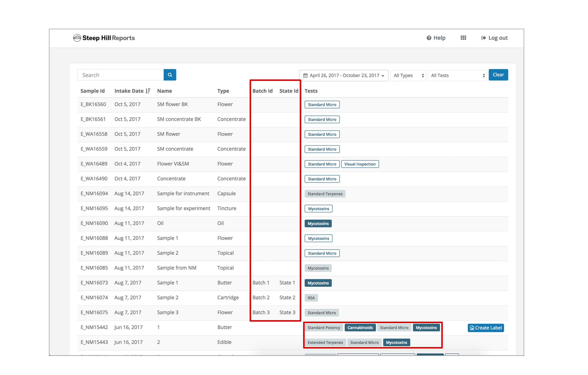Sort by Name column header
This screenshot has width=588, height=375.
point(164,91)
